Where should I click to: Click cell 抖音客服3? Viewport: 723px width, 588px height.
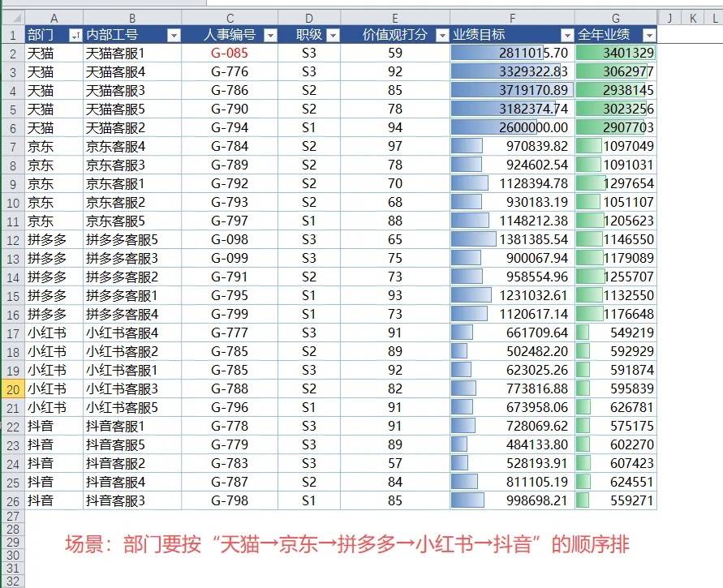(132, 500)
